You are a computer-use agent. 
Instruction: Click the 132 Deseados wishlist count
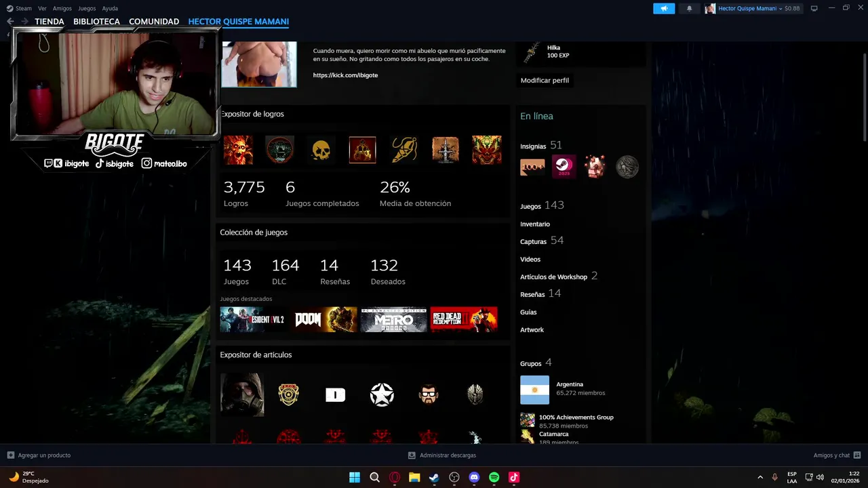[x=388, y=271]
